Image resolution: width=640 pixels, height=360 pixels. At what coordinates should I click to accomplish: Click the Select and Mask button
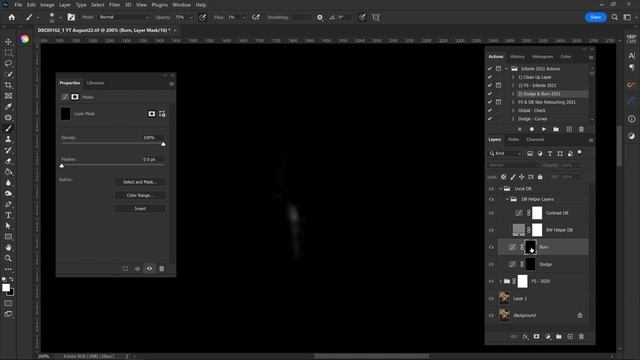click(140, 182)
